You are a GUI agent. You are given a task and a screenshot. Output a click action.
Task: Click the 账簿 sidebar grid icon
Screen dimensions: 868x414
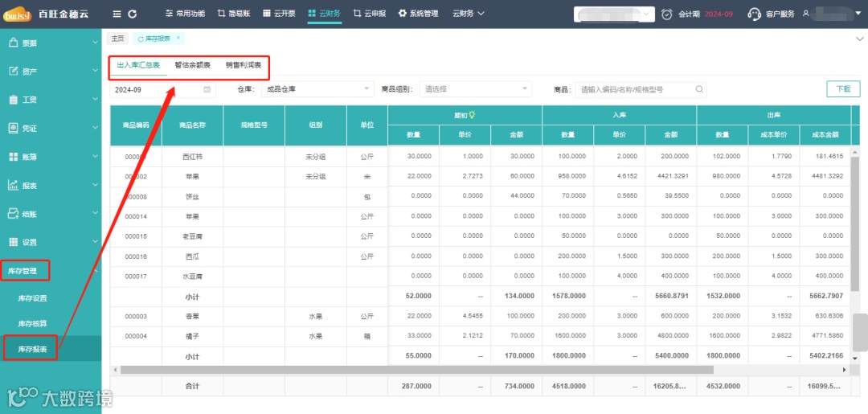point(14,157)
